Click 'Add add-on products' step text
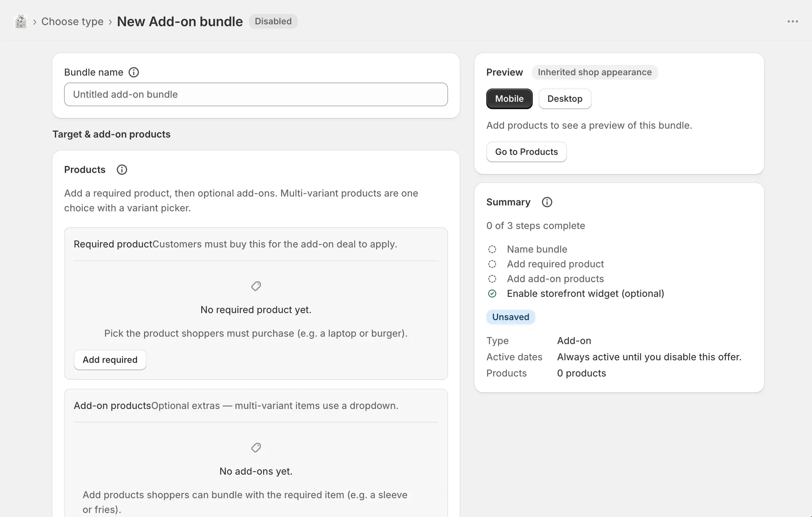This screenshot has width=812, height=517. [x=556, y=279]
